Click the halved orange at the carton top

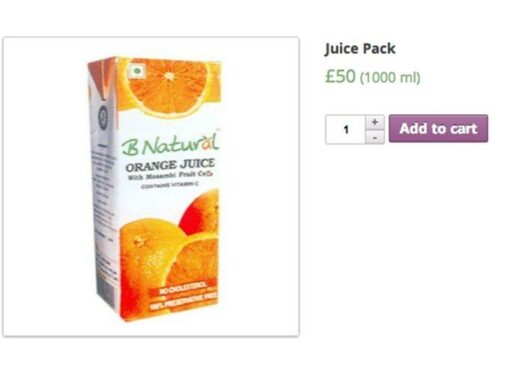pos(170,87)
